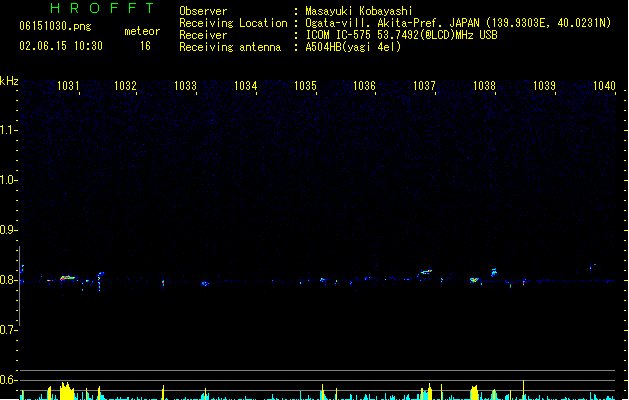Click the 1036 time axis marker
Image resolution: width=629 pixels, height=400 pixels.
coord(364,86)
